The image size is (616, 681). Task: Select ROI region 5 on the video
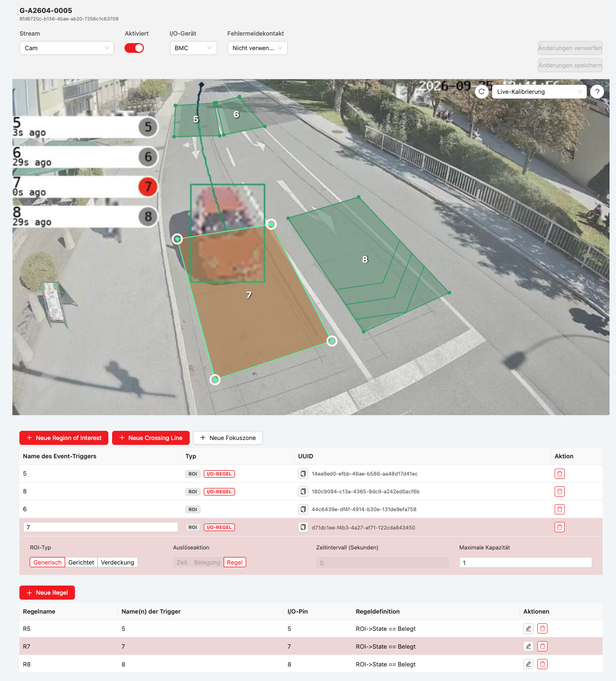196,120
